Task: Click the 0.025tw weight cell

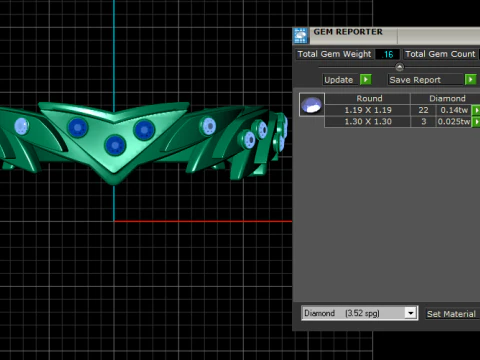Action: [x=454, y=122]
